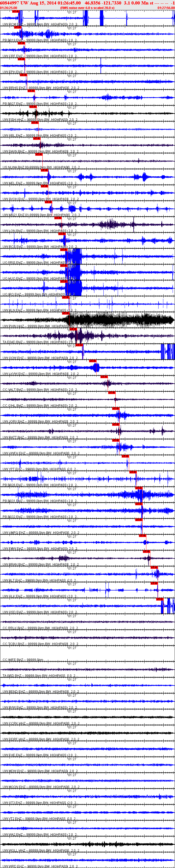Click the PB B032 EHZ station label
The image size is (175, 868).
[40, 517]
